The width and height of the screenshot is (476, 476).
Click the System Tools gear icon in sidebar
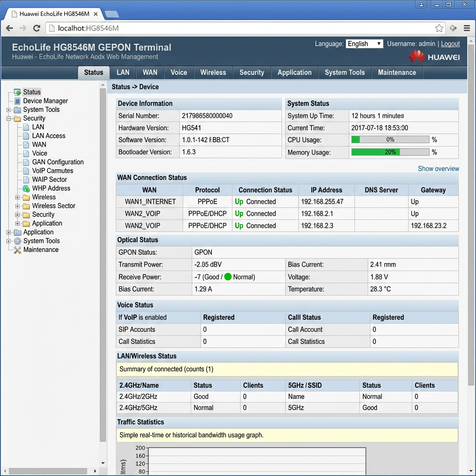pyautogui.click(x=18, y=241)
